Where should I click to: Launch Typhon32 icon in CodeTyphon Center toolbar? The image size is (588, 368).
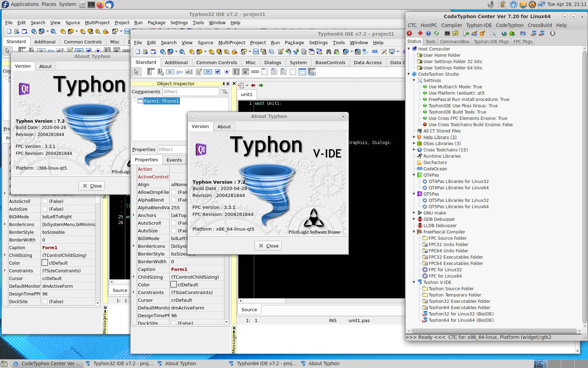533,33
